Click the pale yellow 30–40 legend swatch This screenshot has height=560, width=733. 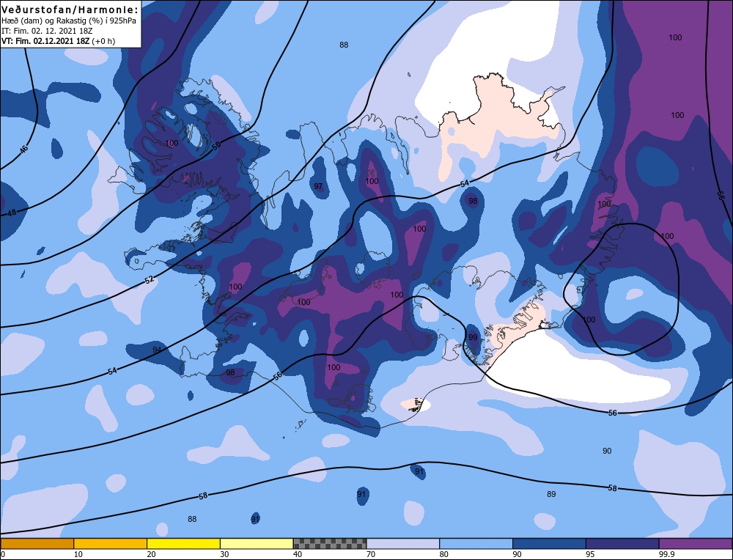257,543
